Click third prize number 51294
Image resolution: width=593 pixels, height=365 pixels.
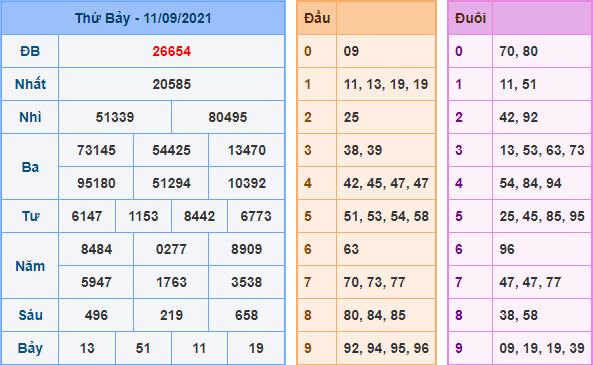coord(171,183)
